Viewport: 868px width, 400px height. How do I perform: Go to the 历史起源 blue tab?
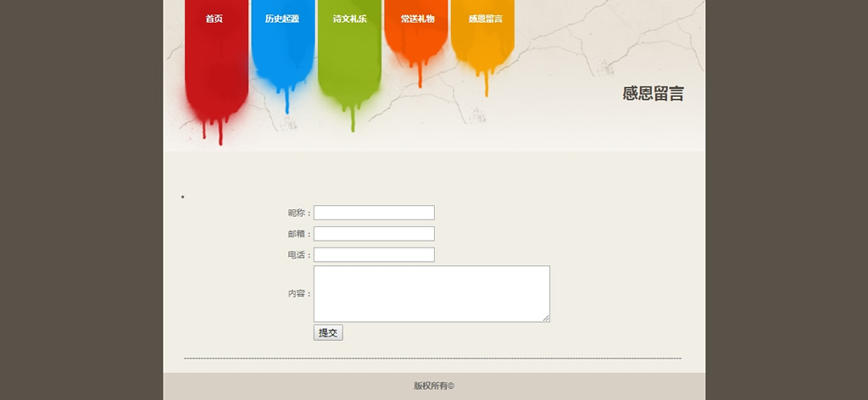click(x=281, y=19)
